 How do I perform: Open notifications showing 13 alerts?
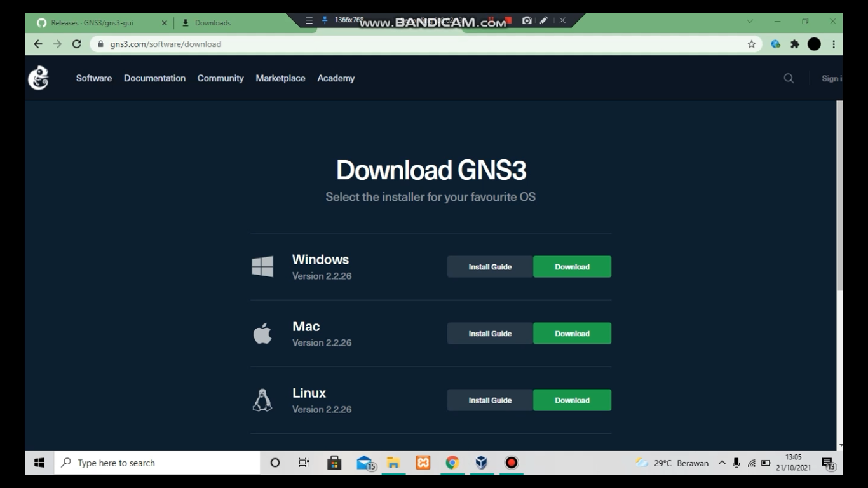pos(829,463)
